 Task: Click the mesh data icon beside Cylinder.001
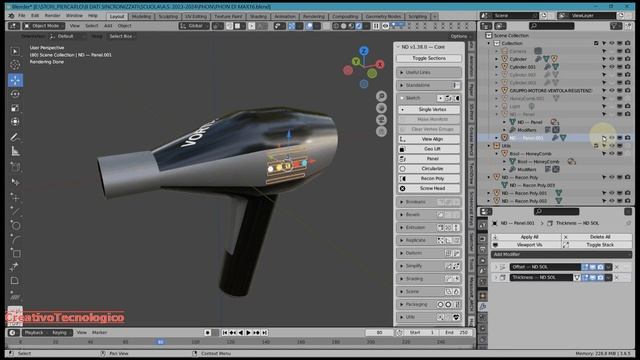tap(556, 67)
